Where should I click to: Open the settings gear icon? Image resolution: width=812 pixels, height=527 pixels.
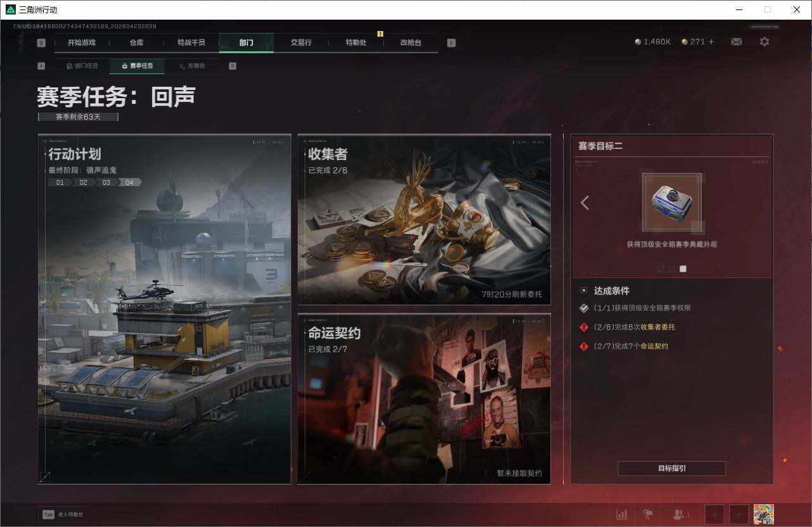[x=764, y=41]
